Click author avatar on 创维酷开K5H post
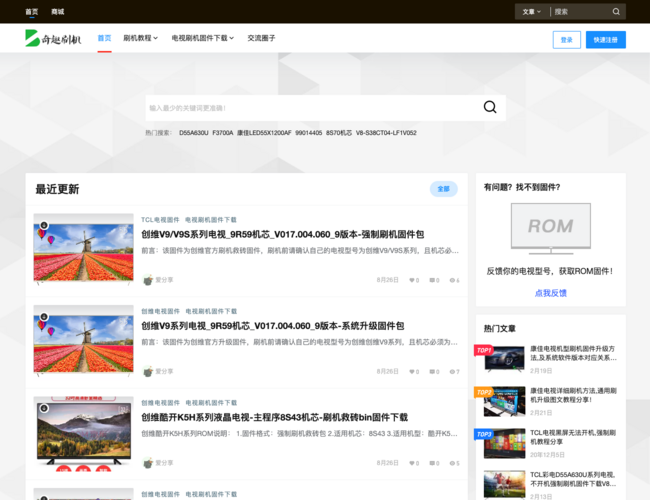Screen dimensions: 650x500 (148, 463)
